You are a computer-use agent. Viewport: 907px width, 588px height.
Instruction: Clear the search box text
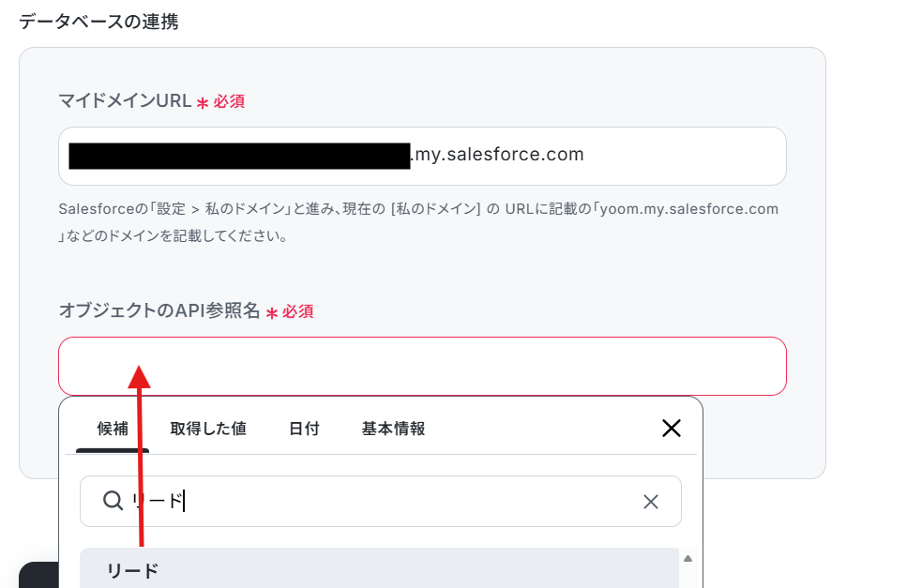651,502
